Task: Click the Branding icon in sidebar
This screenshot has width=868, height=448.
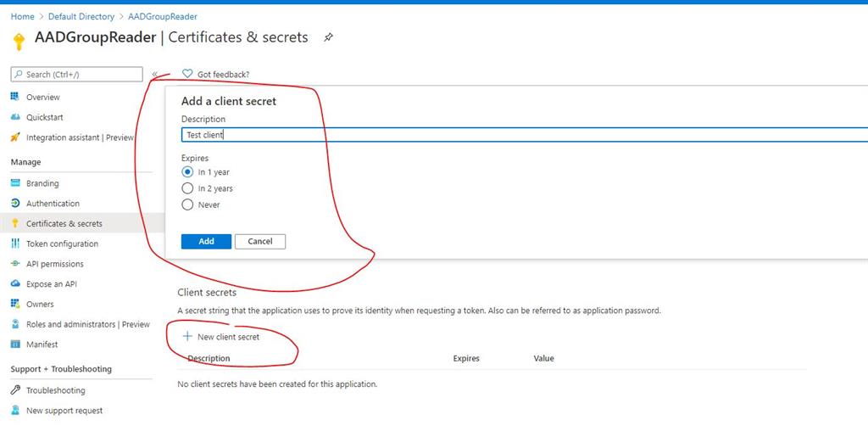Action: tap(15, 183)
